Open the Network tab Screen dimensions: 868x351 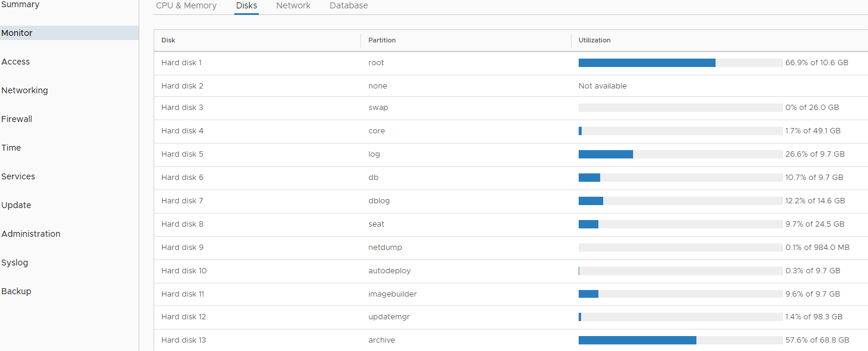tap(293, 5)
